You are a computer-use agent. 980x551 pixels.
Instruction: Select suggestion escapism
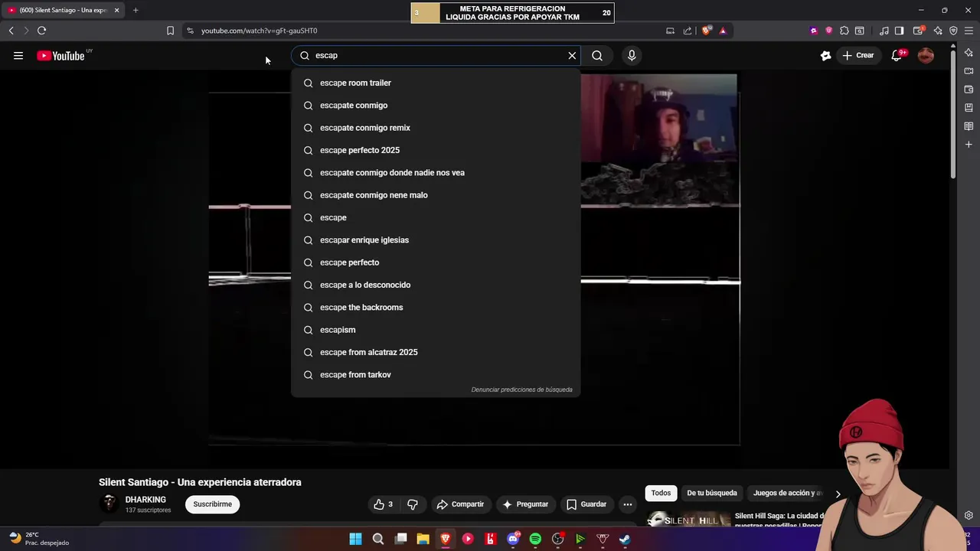436,330
